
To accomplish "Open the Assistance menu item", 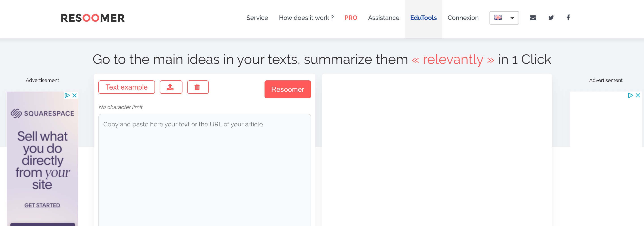I will pos(383,18).
